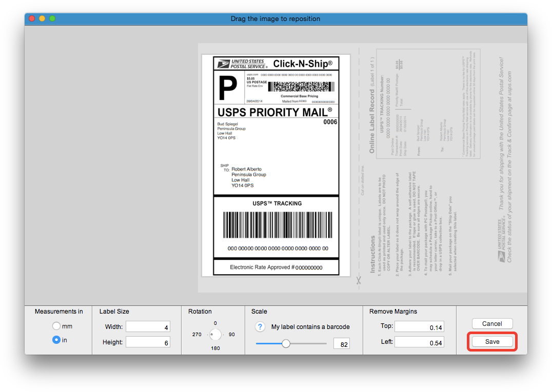Click the green zoom window button

(x=52, y=18)
